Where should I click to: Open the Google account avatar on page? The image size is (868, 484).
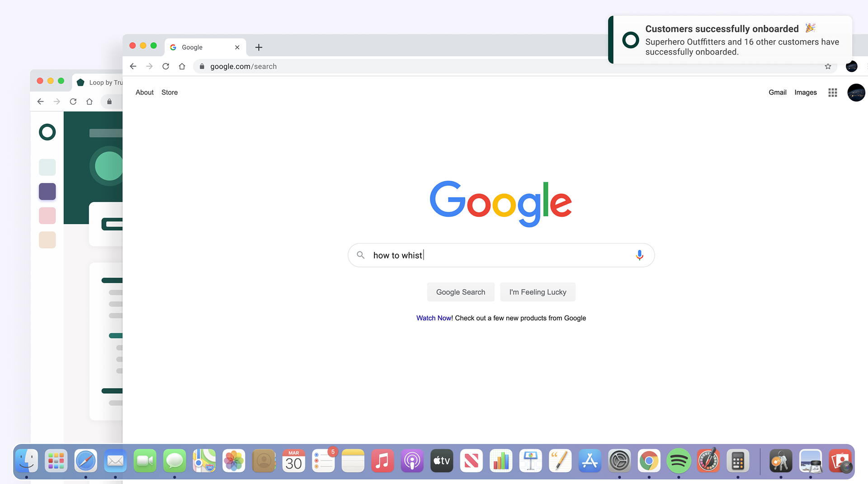[856, 93]
